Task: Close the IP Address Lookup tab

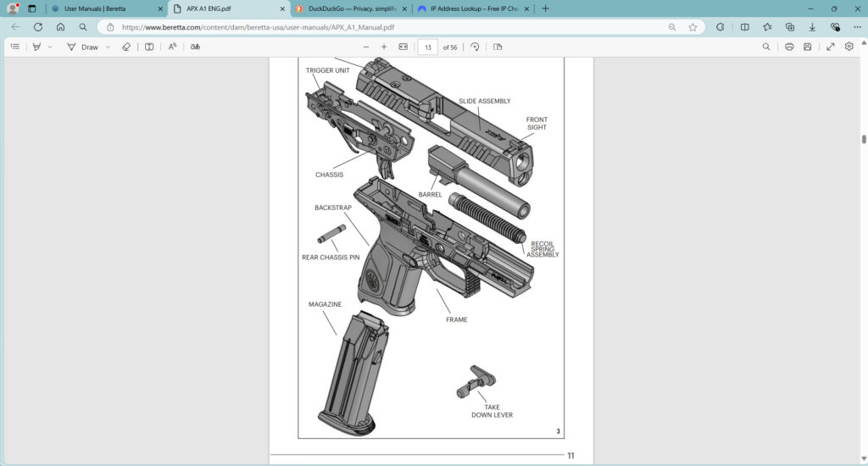Action: (x=526, y=8)
